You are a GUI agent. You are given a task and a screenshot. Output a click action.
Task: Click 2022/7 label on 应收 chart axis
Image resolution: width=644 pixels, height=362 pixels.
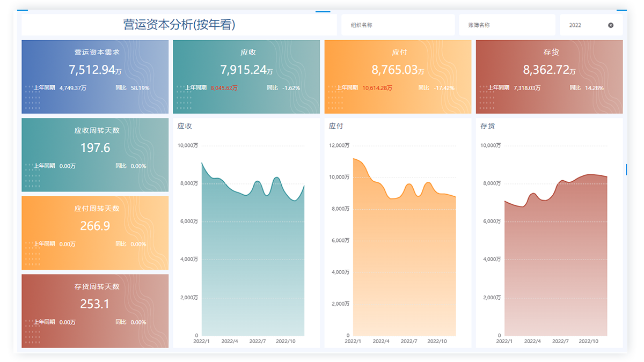pyautogui.click(x=258, y=341)
